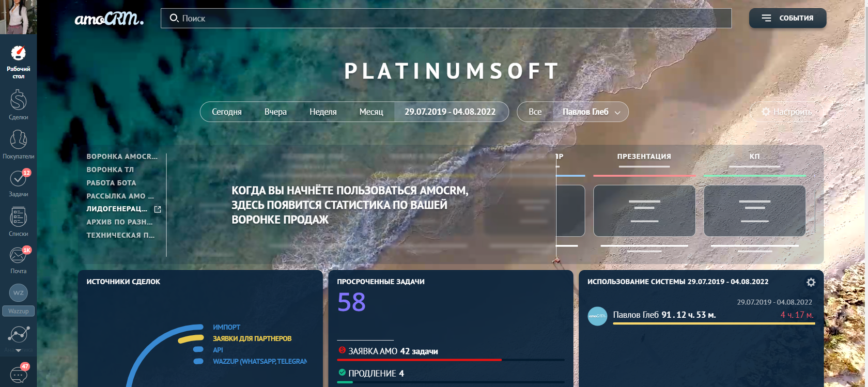Select the ЛИДОГЕНЕРАЦ... pipeline
The height and width of the screenshot is (387, 868).
117,209
